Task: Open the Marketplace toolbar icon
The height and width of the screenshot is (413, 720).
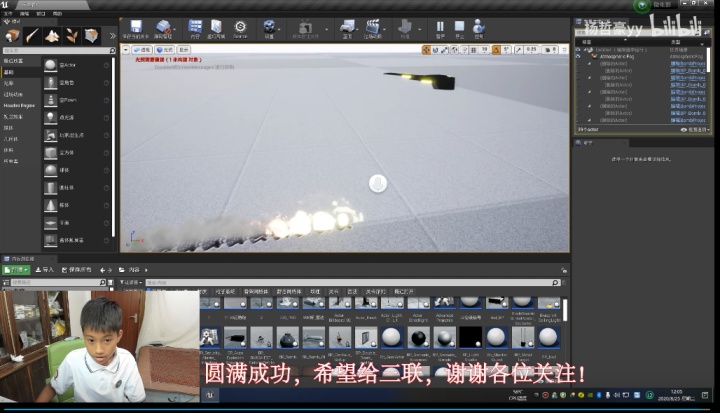Action: 216,29
